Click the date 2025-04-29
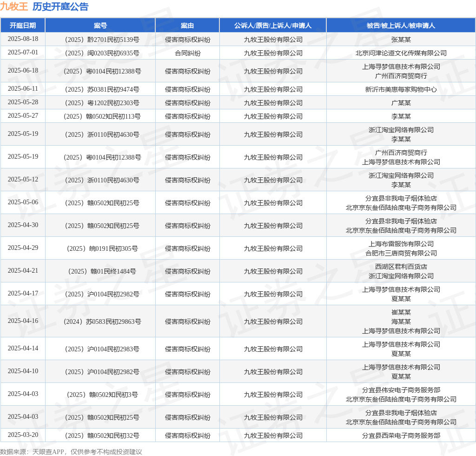 tap(23, 248)
